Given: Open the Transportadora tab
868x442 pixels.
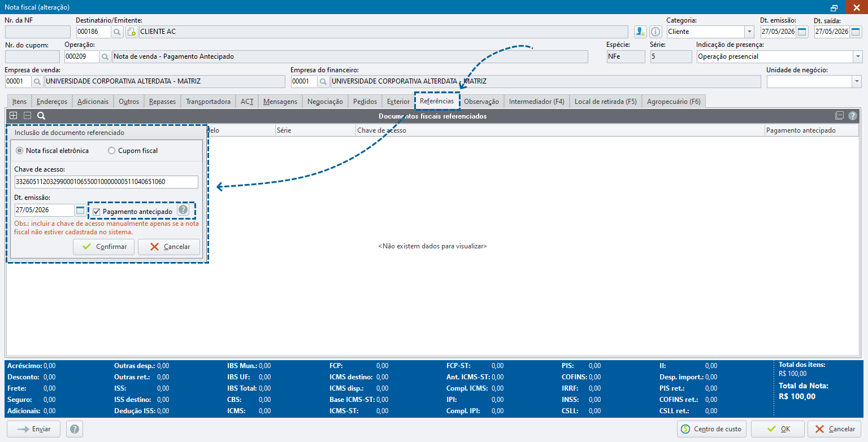Looking at the screenshot, I should click(x=209, y=102).
